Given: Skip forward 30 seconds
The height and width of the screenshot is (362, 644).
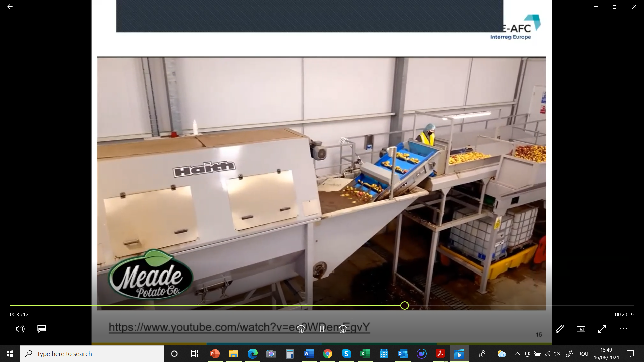Looking at the screenshot, I should (x=343, y=329).
